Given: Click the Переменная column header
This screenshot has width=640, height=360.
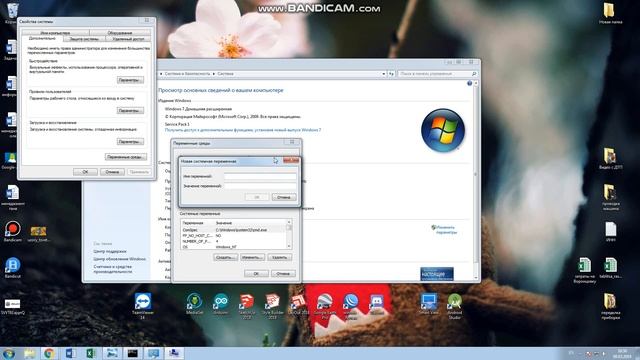Looking at the screenshot, I should (x=198, y=223).
